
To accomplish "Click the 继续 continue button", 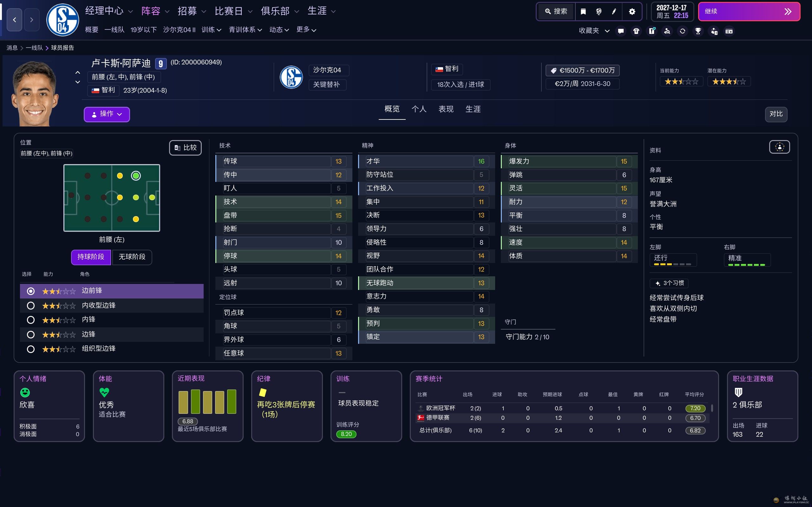I will pyautogui.click(x=749, y=12).
